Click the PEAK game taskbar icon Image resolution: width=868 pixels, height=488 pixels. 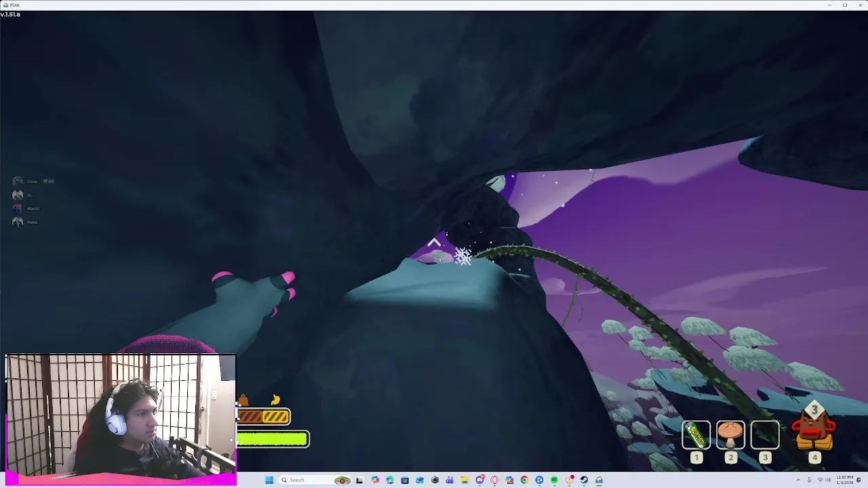(x=599, y=481)
